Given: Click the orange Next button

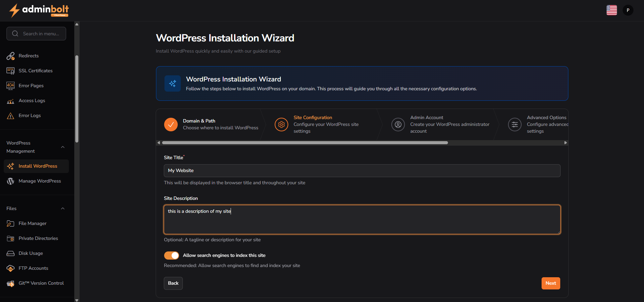Looking at the screenshot, I should point(551,283).
